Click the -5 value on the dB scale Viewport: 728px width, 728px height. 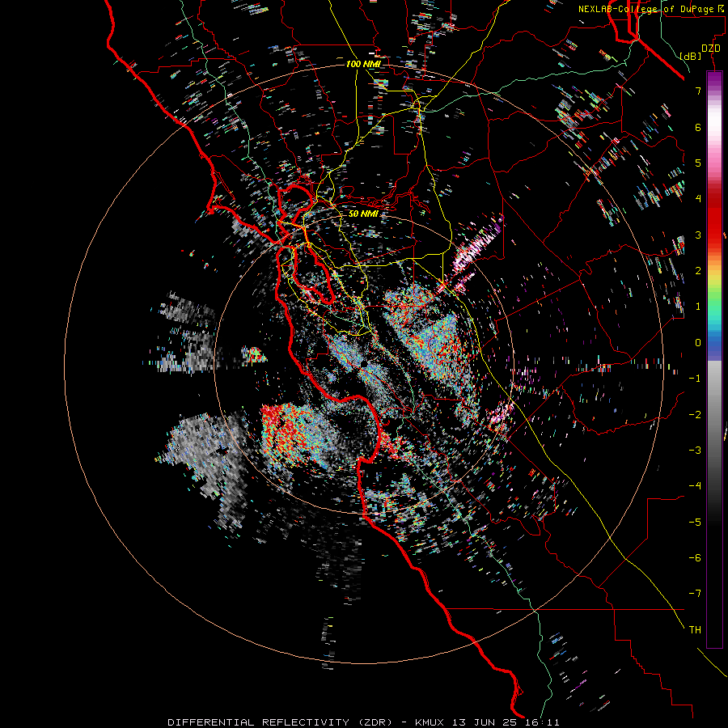click(x=695, y=522)
